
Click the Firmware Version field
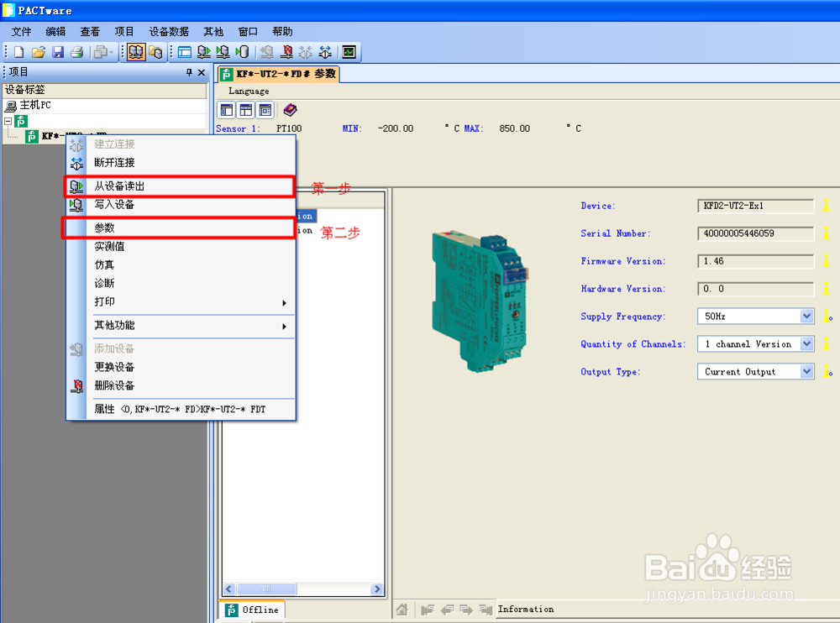point(755,261)
